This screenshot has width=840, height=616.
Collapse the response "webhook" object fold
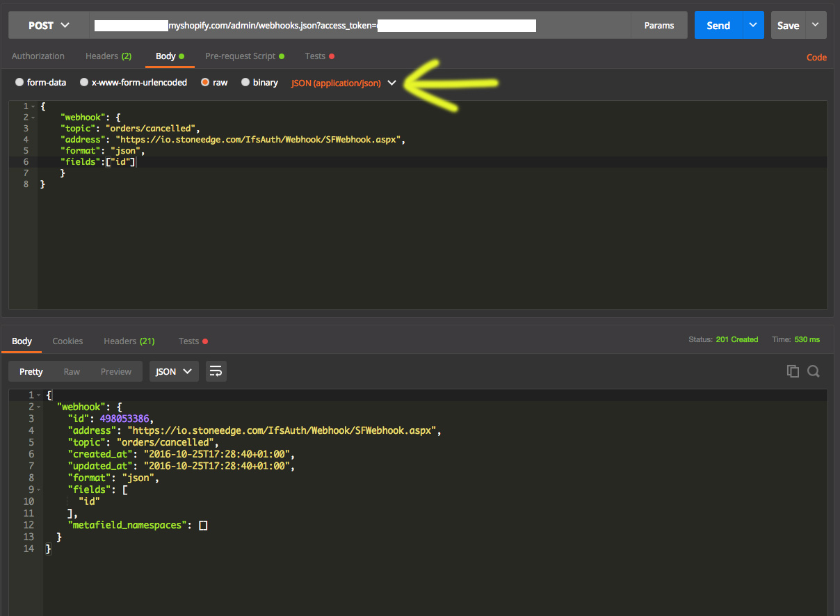click(38, 407)
